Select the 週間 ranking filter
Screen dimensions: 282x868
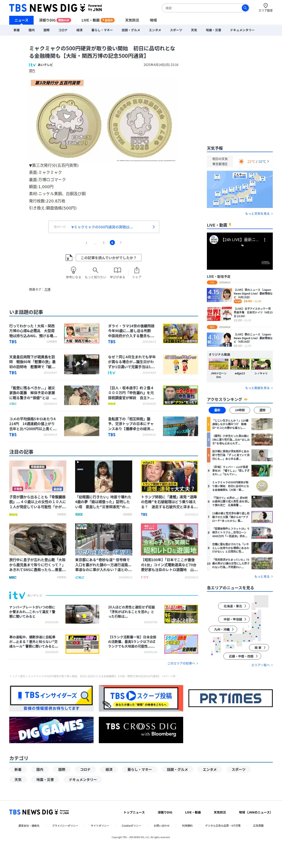click(x=262, y=410)
